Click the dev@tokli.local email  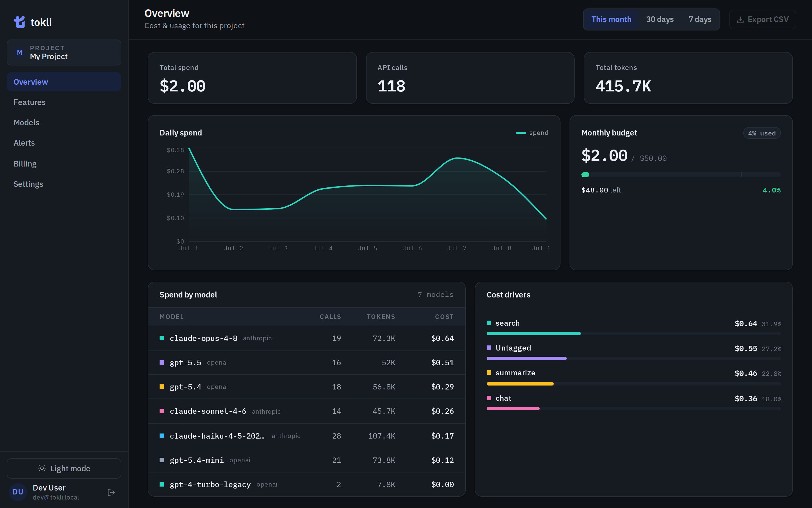pos(56,497)
